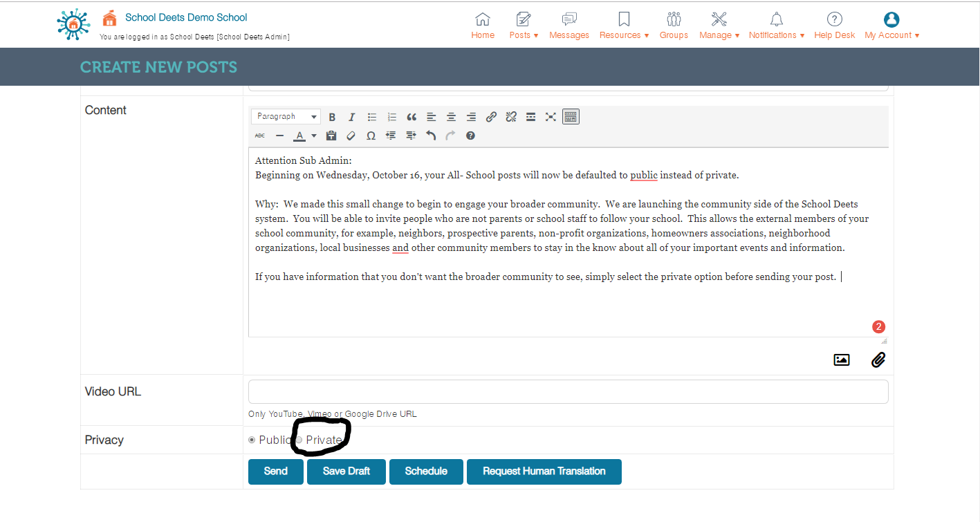Insert a numbered list
Screen dimensions: 980x522
(391, 117)
